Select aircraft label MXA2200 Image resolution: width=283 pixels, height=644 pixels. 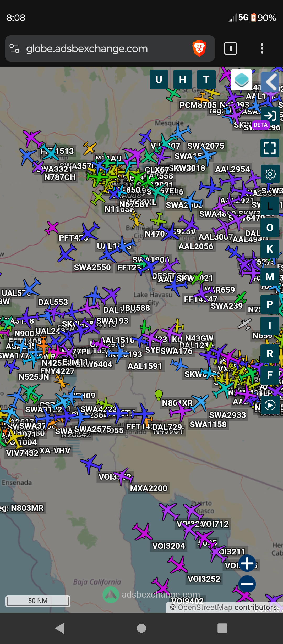(x=149, y=488)
